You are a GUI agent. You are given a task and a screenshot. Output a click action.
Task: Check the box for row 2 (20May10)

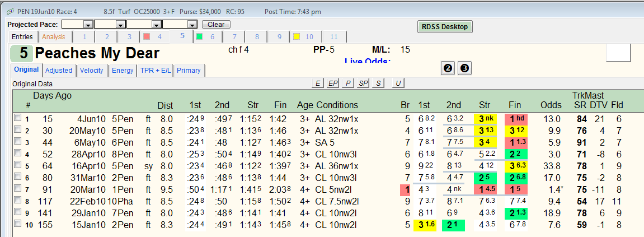click(x=18, y=129)
